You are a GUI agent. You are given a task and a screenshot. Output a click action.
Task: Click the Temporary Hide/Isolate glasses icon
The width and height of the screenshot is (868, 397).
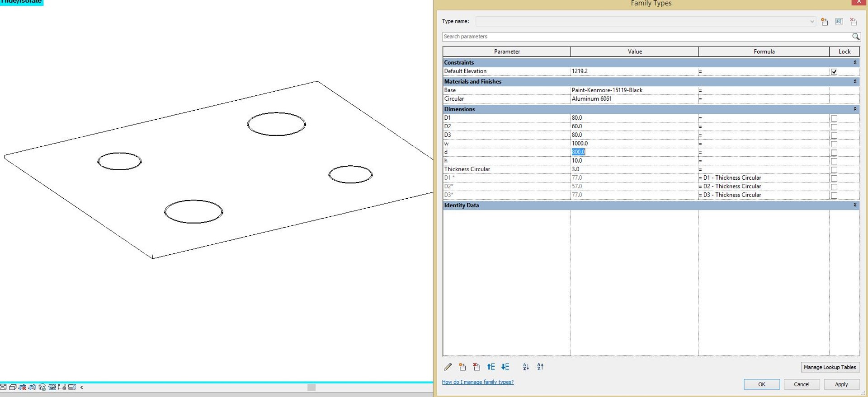point(52,387)
